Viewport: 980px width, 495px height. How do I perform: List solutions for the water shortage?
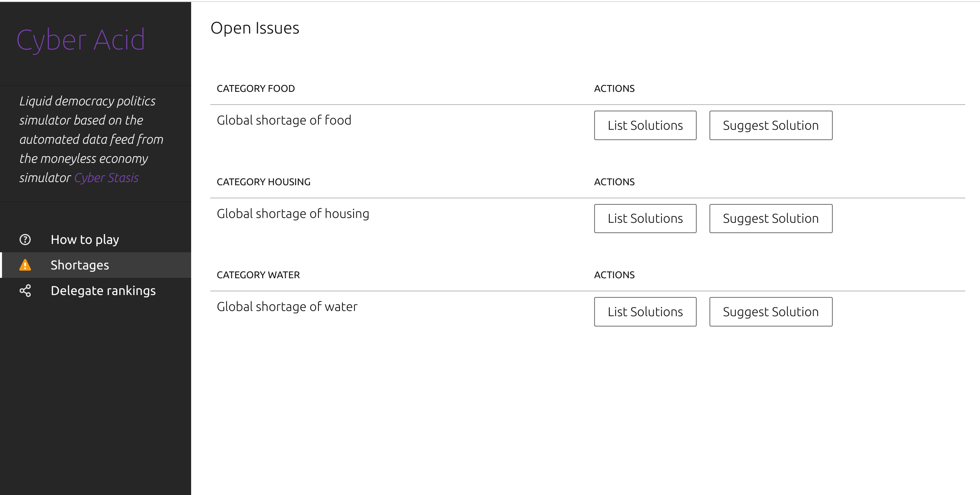point(645,312)
